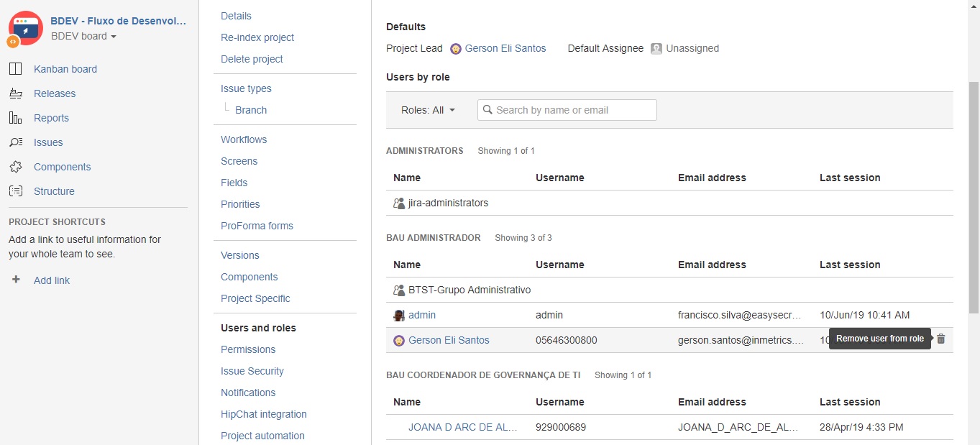Image resolution: width=980 pixels, height=445 pixels.
Task: Click the jira-administrators group name
Action: [448, 203]
